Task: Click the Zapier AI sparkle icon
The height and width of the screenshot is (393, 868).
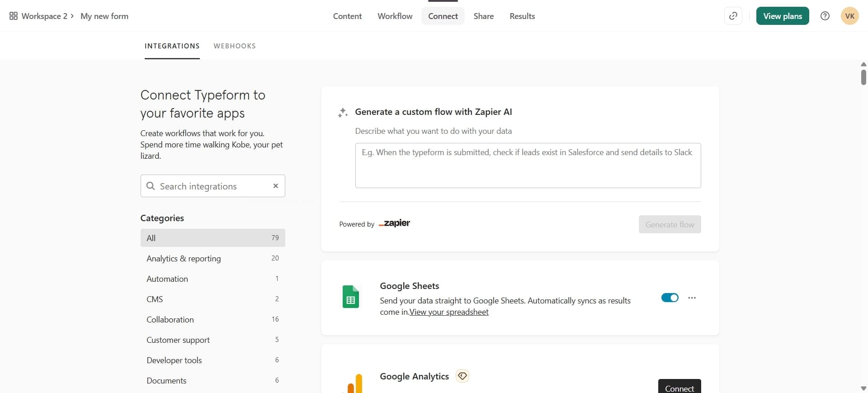Action: coord(343,113)
